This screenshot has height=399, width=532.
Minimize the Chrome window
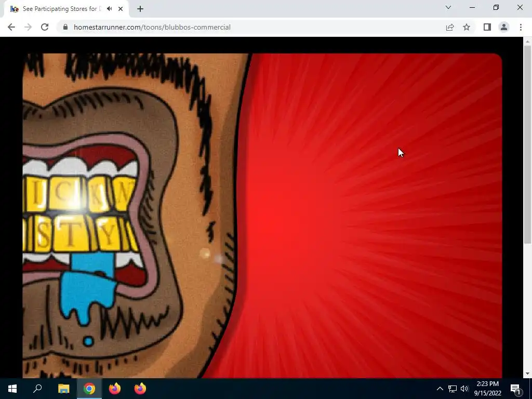click(472, 7)
